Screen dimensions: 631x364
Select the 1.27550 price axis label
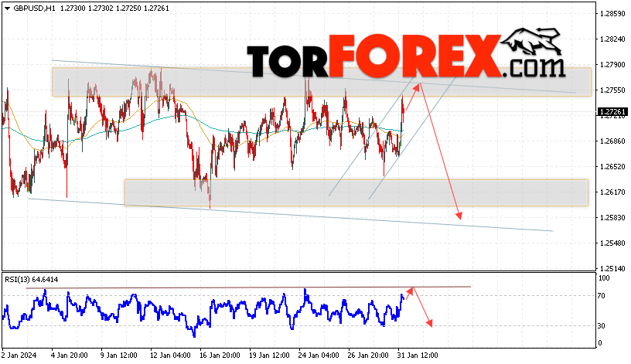pos(612,90)
